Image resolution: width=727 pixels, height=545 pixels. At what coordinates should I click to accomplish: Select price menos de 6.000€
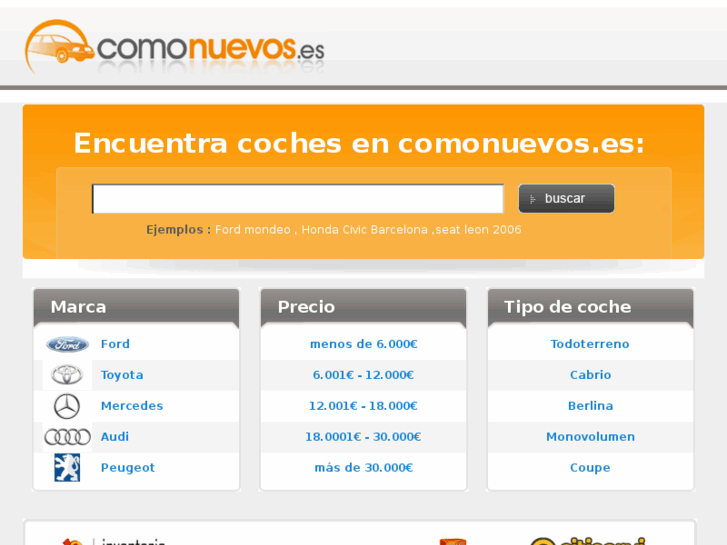coord(364,344)
